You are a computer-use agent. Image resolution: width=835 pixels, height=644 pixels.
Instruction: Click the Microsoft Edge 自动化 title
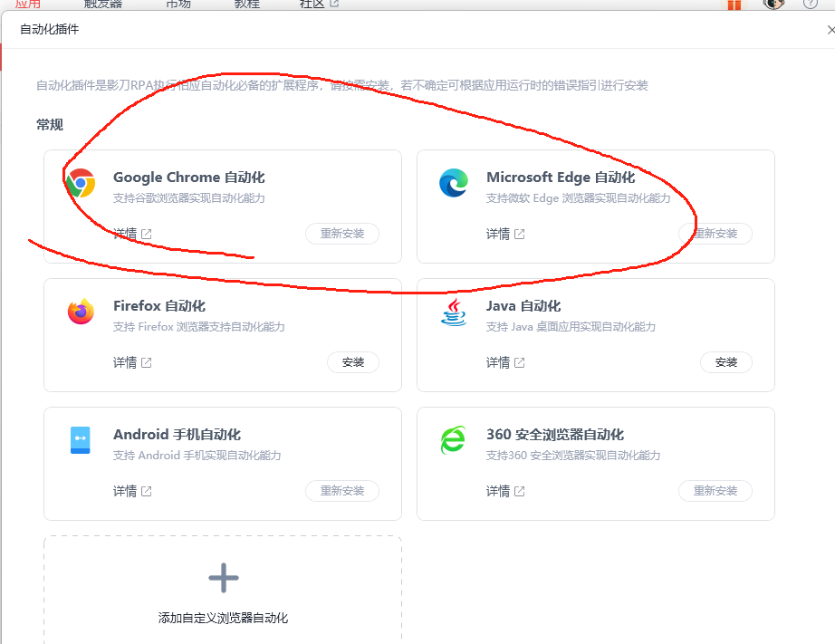(561, 178)
